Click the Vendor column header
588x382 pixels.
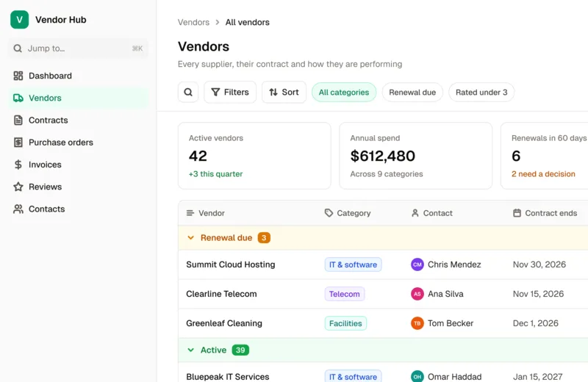[206, 213]
